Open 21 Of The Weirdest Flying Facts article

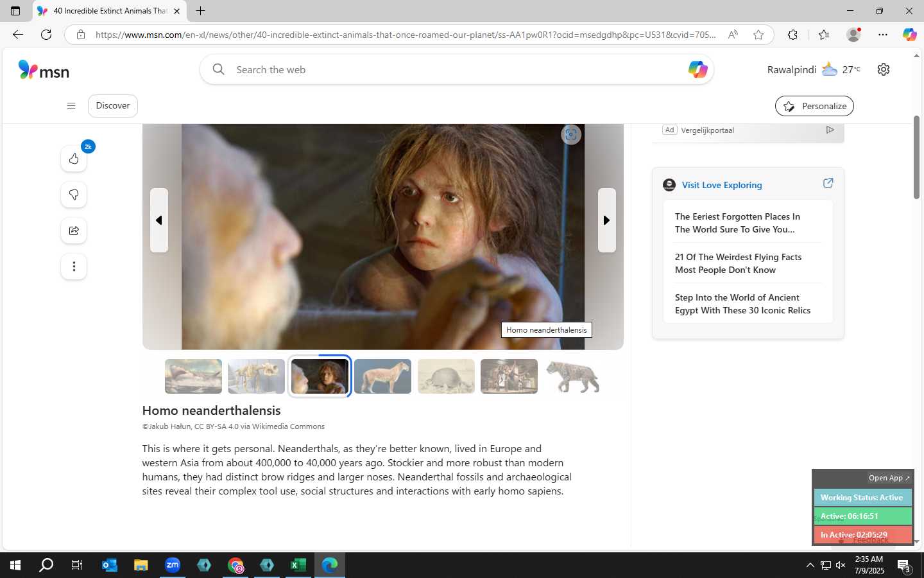(738, 263)
